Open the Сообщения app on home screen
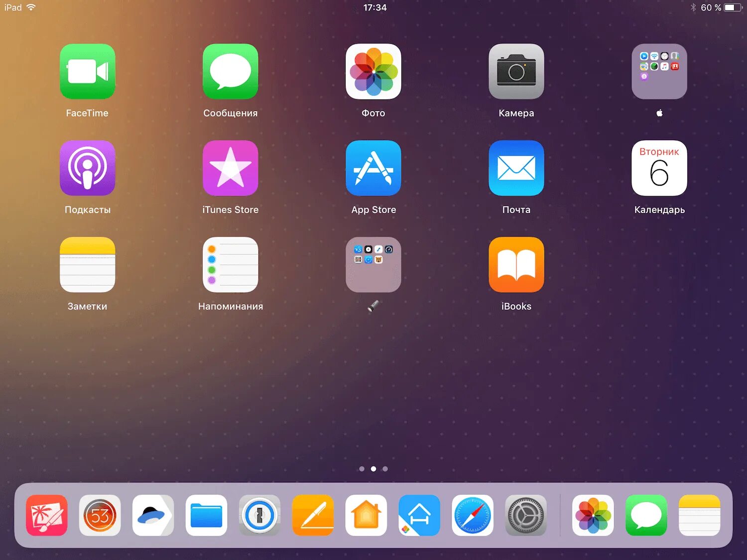Viewport: 747px width, 560px height. coord(231,71)
